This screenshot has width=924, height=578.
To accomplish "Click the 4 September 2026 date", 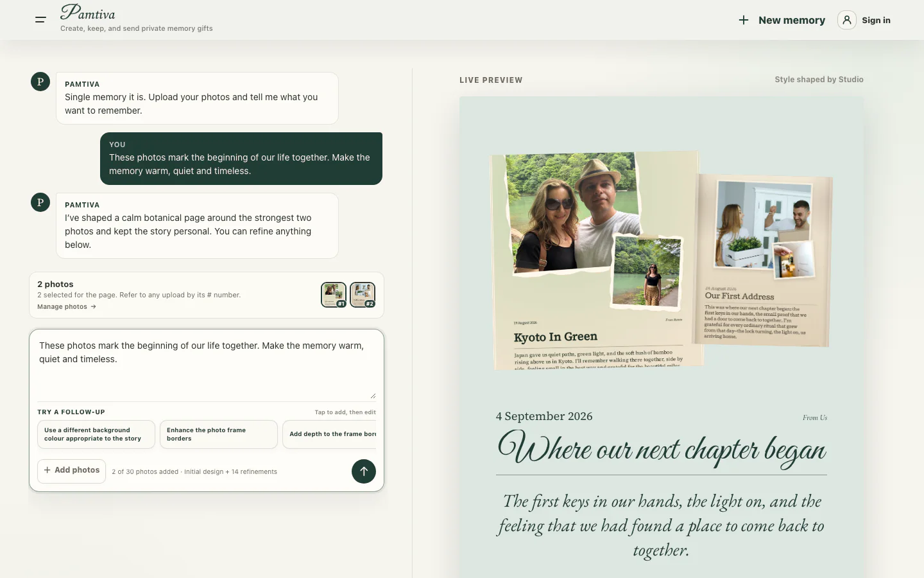I will coord(544,416).
